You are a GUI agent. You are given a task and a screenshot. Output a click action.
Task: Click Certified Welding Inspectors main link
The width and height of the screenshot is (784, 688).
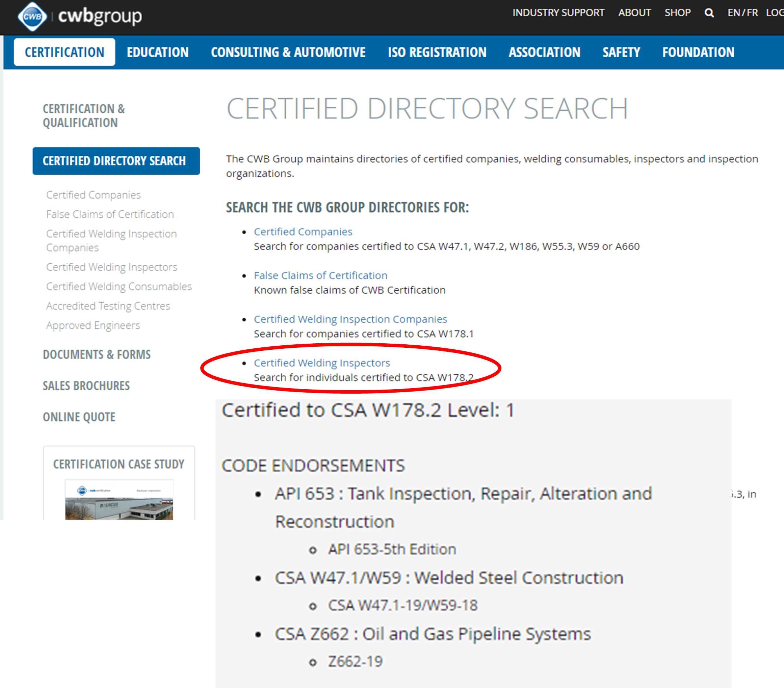click(x=322, y=363)
